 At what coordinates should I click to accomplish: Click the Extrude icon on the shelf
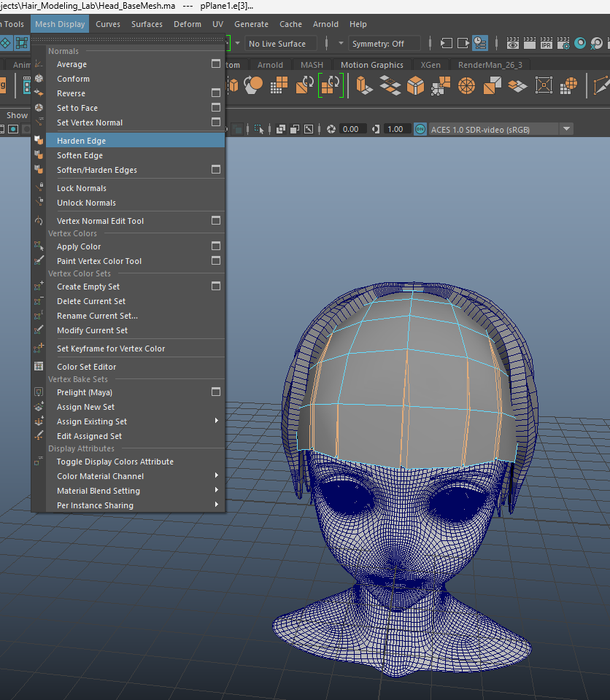364,85
